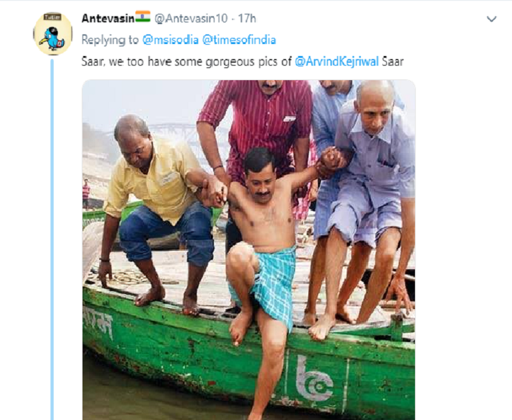Viewport: 512px width, 420px height.
Task: Visit the @timesofindia profile mention
Action: [x=239, y=40]
